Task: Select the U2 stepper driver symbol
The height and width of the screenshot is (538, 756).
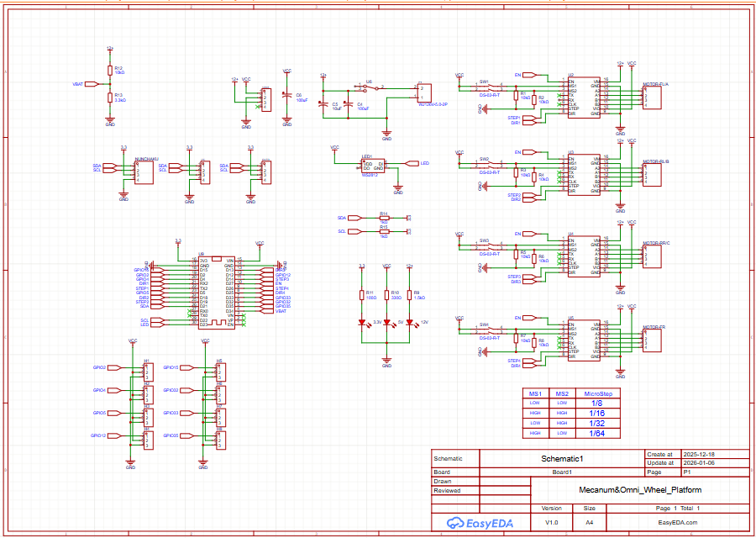Action: pyautogui.click(x=584, y=98)
